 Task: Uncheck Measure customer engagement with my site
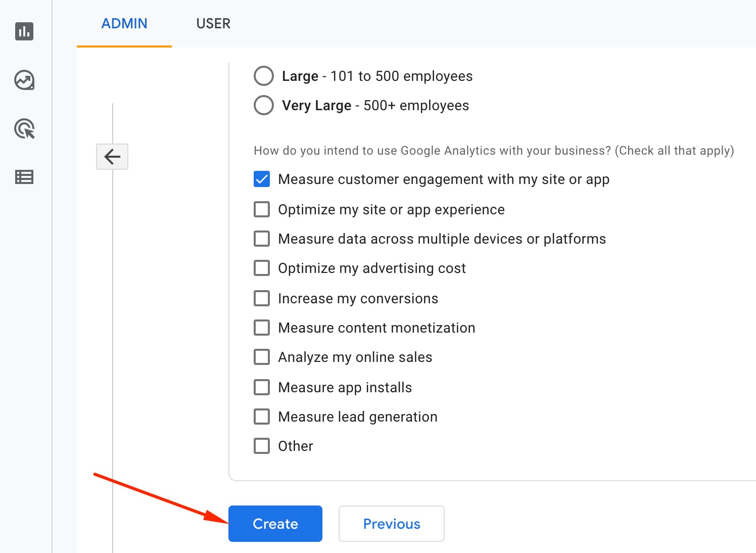click(261, 179)
